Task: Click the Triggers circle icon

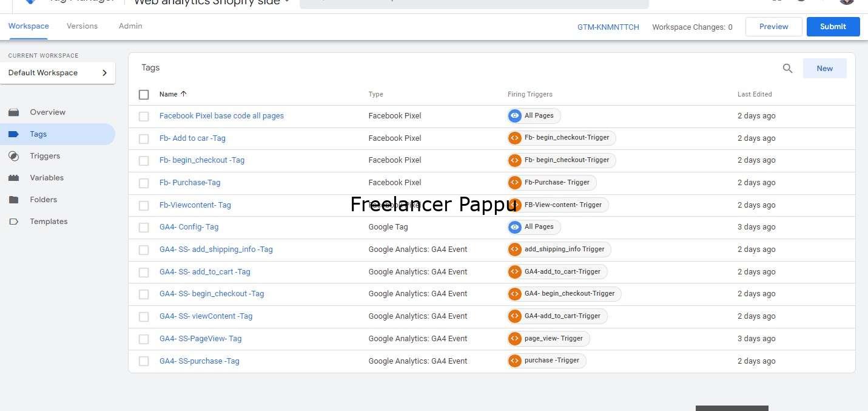Action: 14,156
